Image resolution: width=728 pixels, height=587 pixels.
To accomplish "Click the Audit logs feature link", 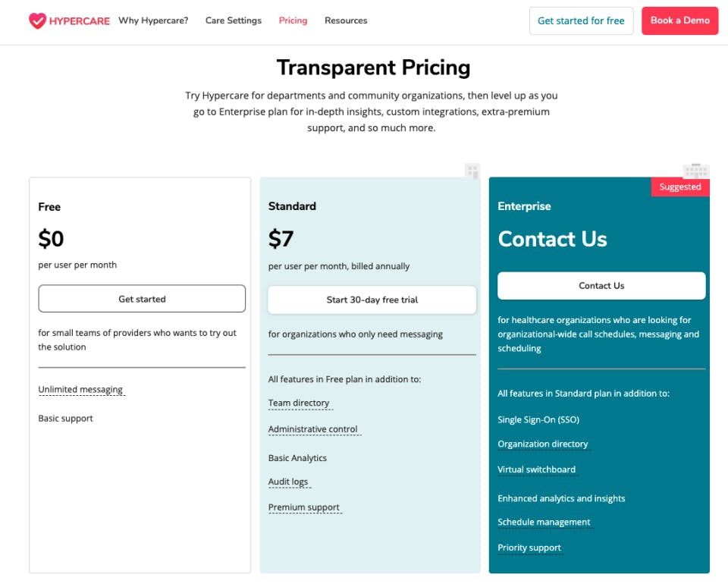I will tap(288, 482).
